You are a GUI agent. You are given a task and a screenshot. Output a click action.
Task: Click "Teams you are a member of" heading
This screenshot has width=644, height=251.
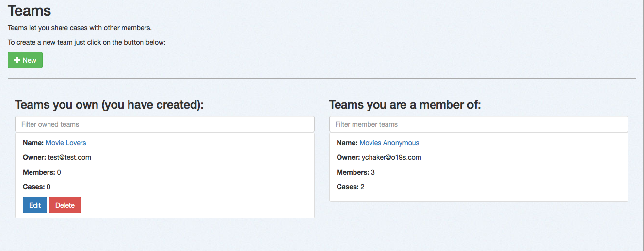tap(404, 105)
